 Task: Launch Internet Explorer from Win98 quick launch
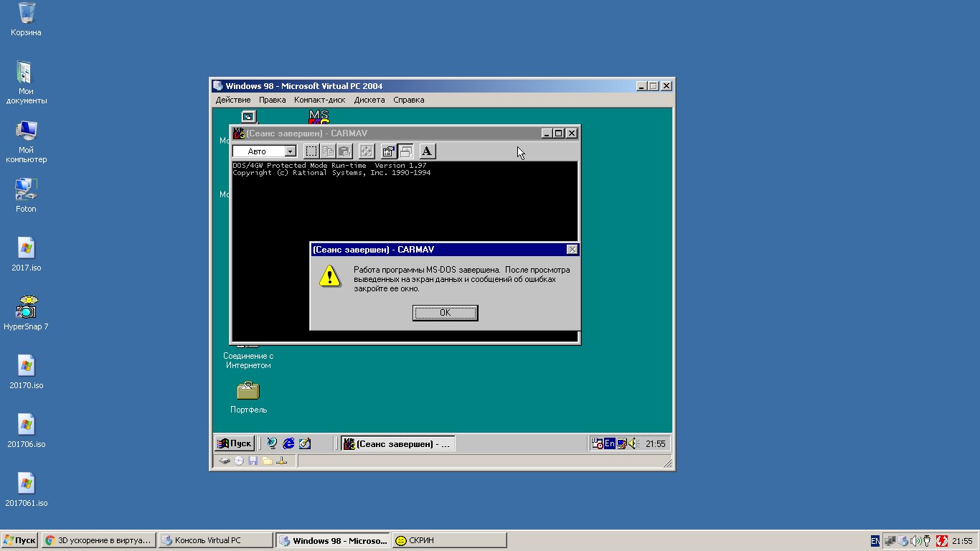[x=288, y=443]
